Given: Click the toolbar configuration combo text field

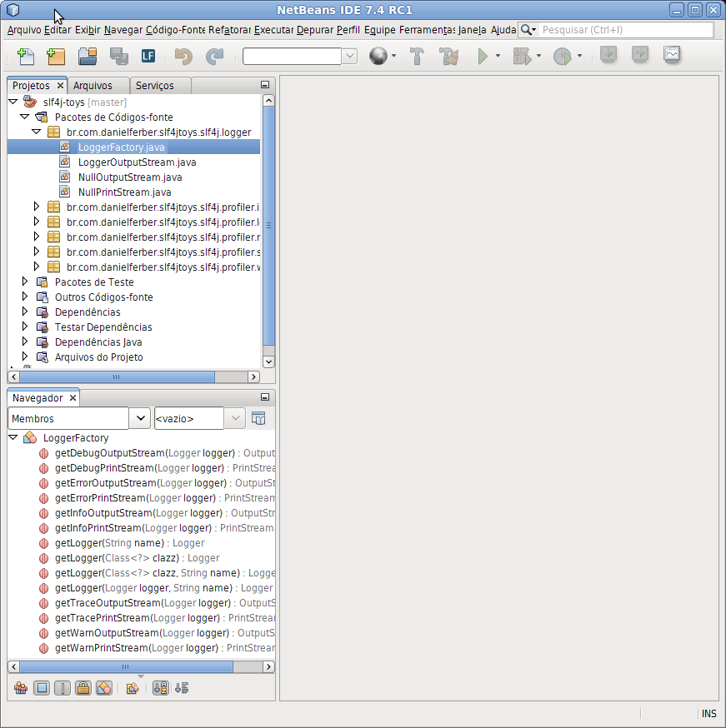Looking at the screenshot, I should [x=293, y=56].
